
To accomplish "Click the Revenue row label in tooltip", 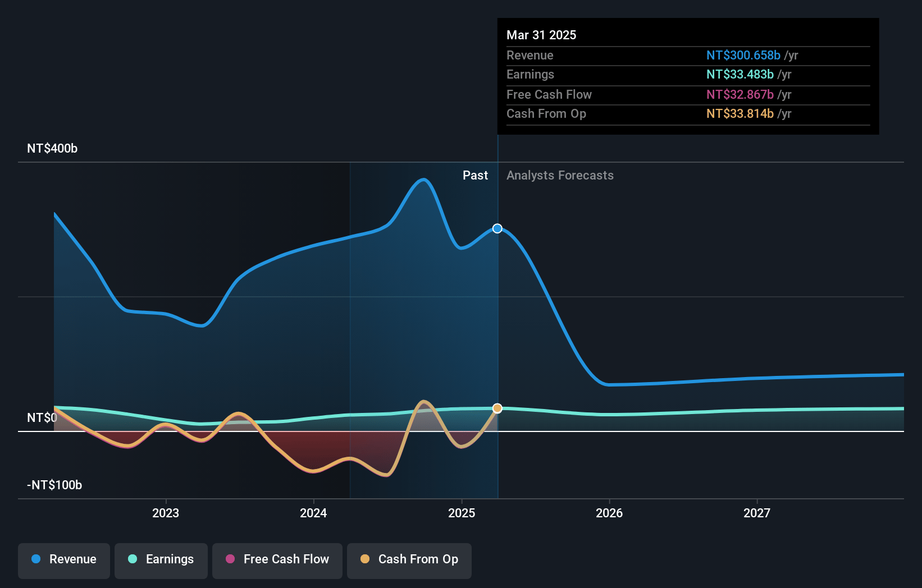I will point(530,56).
